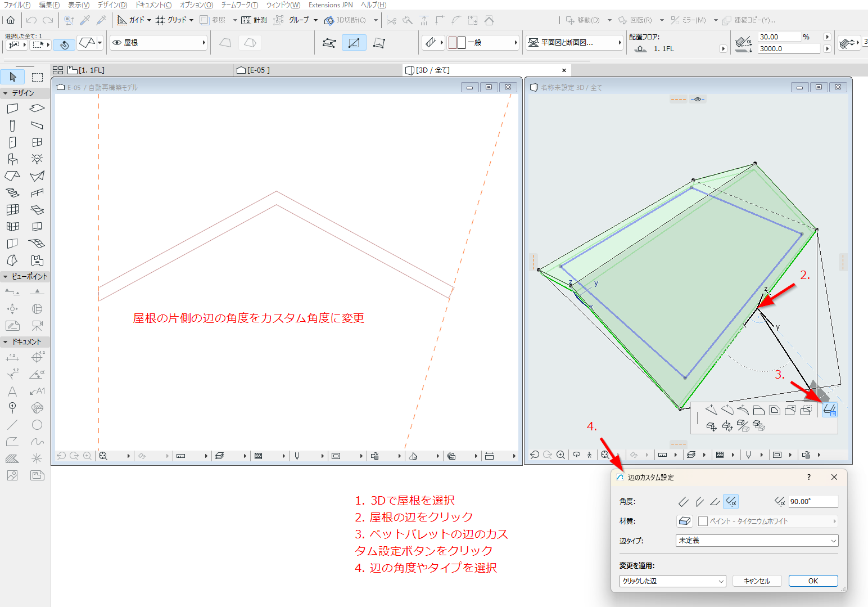Select the Marquee tool in toolbox
The width and height of the screenshot is (868, 607).
(x=37, y=77)
